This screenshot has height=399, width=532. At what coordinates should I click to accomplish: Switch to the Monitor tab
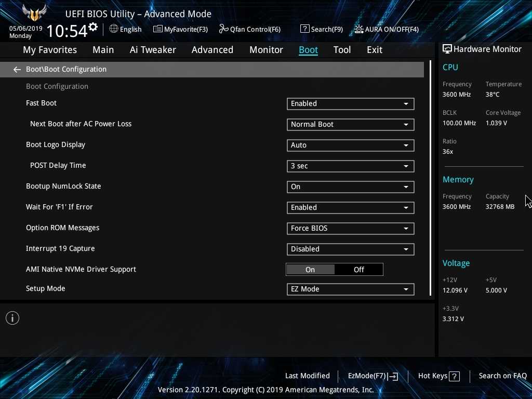[x=267, y=50]
